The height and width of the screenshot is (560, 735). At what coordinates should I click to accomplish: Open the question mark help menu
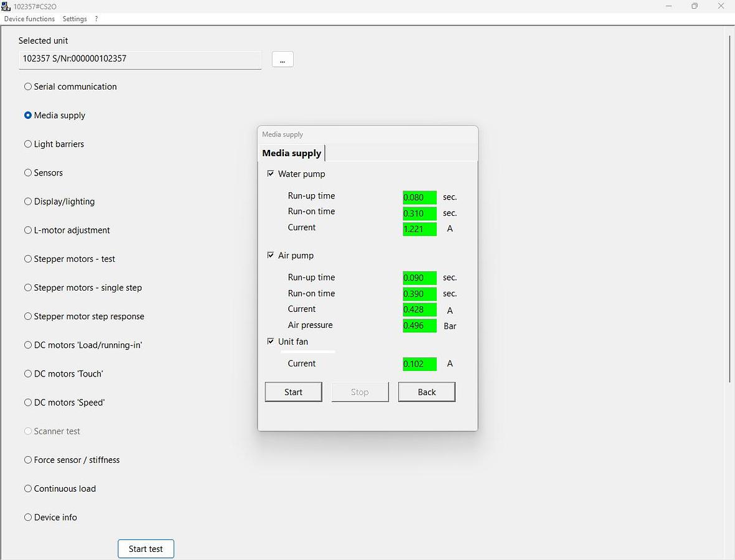pyautogui.click(x=96, y=19)
